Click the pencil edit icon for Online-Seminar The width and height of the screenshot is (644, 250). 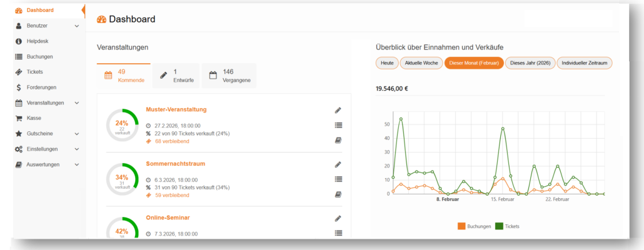(x=338, y=218)
